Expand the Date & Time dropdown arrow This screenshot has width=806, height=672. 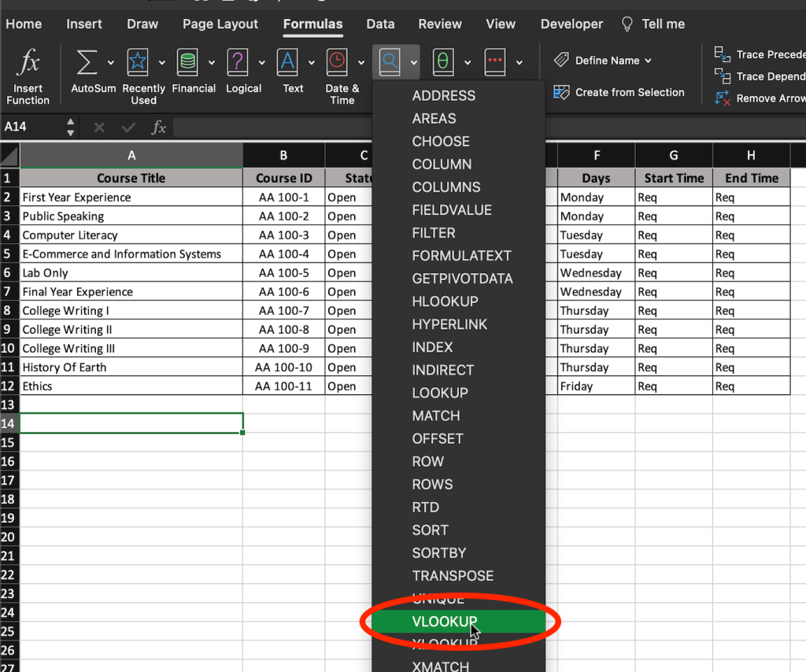(361, 63)
